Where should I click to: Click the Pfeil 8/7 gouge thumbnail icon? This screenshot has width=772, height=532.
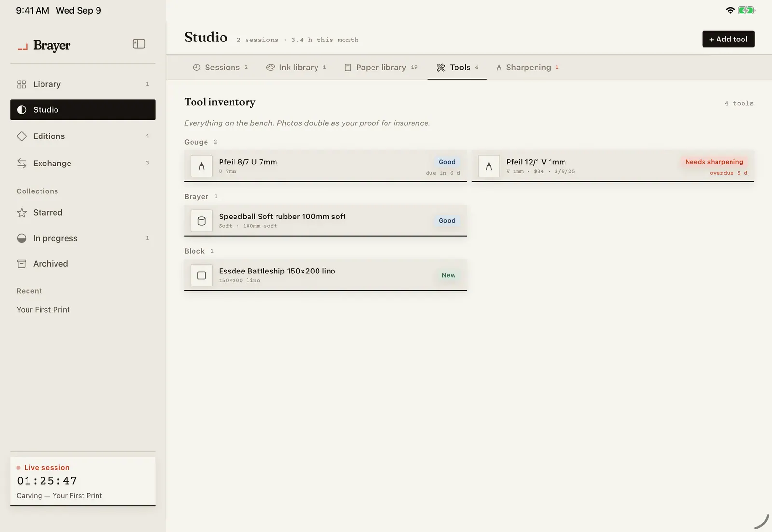202,166
